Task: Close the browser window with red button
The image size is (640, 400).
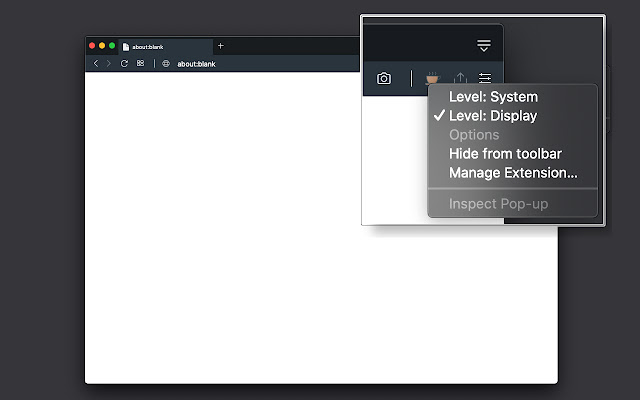Action: click(x=92, y=46)
